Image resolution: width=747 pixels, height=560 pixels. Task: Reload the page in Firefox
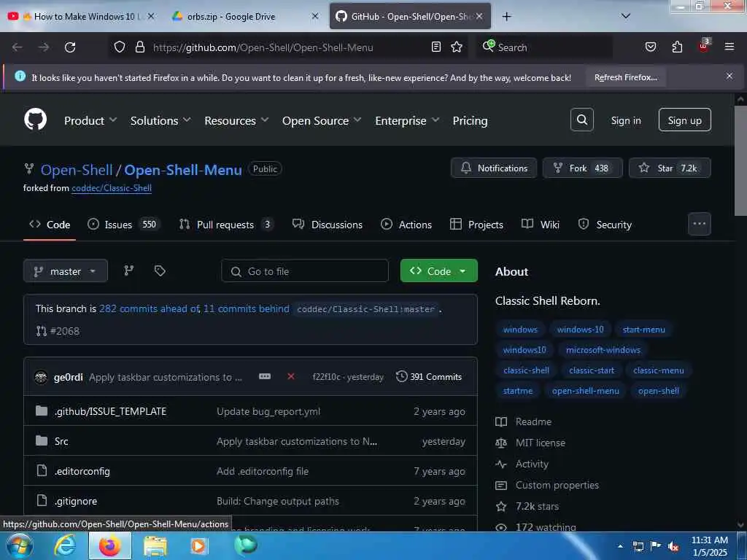tap(70, 47)
